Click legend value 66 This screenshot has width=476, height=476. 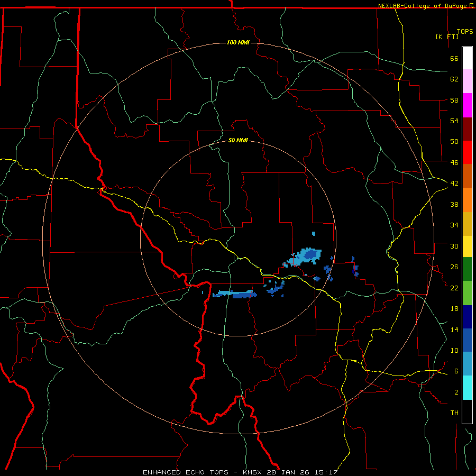click(x=454, y=58)
